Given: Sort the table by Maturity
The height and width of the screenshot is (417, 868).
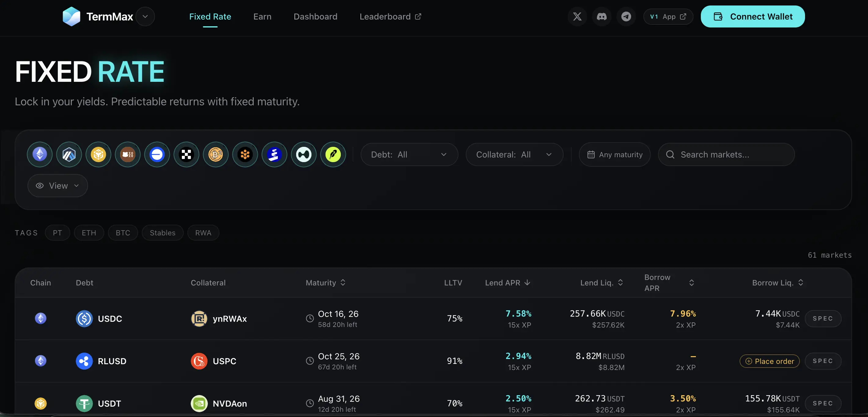Looking at the screenshot, I should [x=325, y=283].
